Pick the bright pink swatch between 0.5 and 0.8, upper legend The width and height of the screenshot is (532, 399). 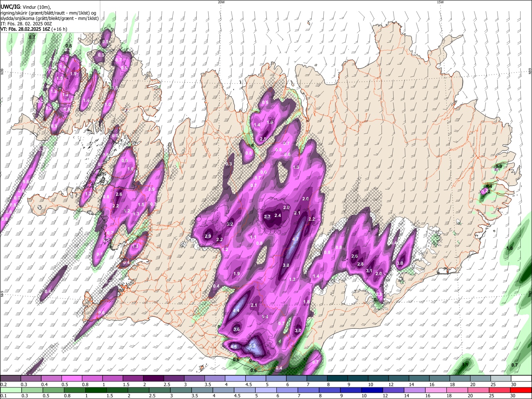[x=72, y=379]
